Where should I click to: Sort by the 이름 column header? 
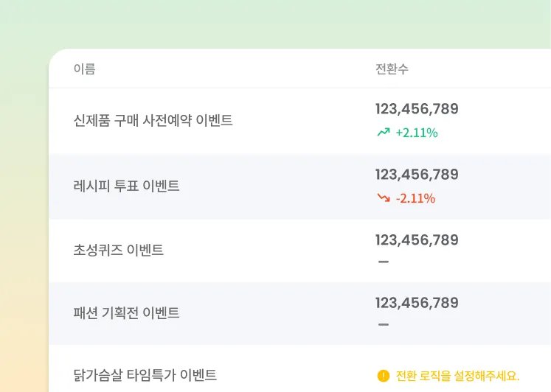[x=84, y=69]
